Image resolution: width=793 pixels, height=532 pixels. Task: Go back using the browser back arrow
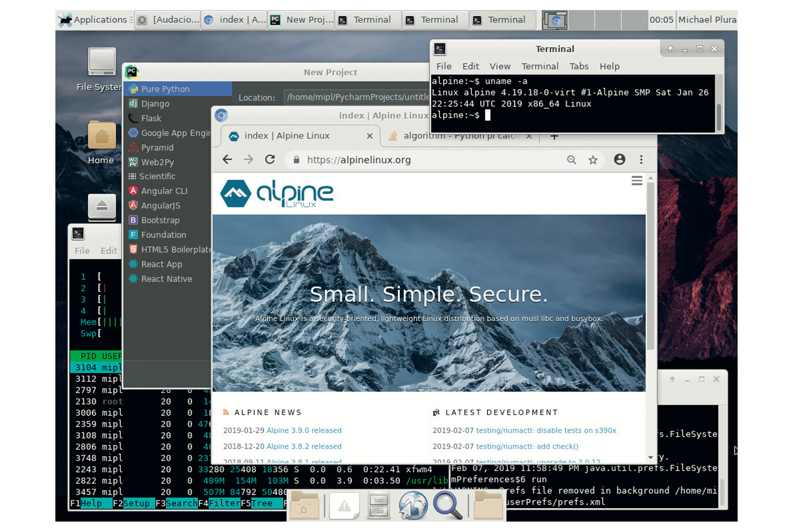tap(227, 160)
